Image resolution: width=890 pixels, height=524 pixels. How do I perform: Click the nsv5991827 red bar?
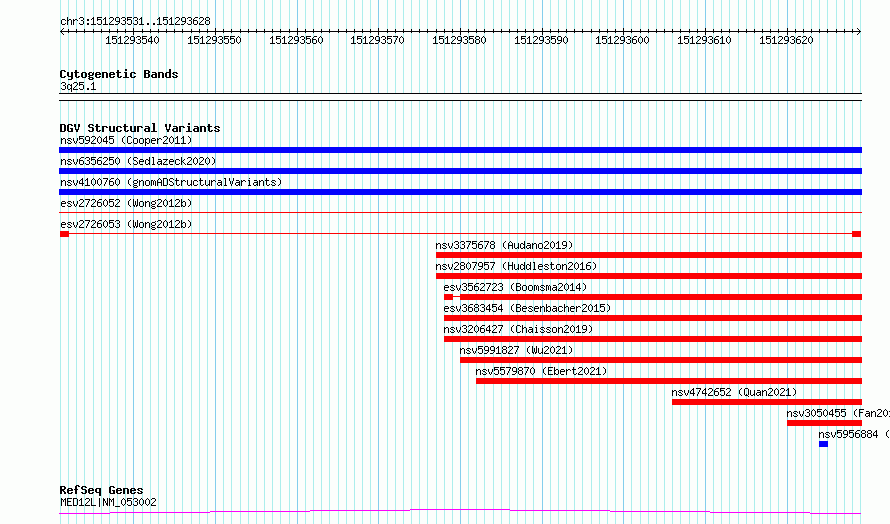coord(661,360)
